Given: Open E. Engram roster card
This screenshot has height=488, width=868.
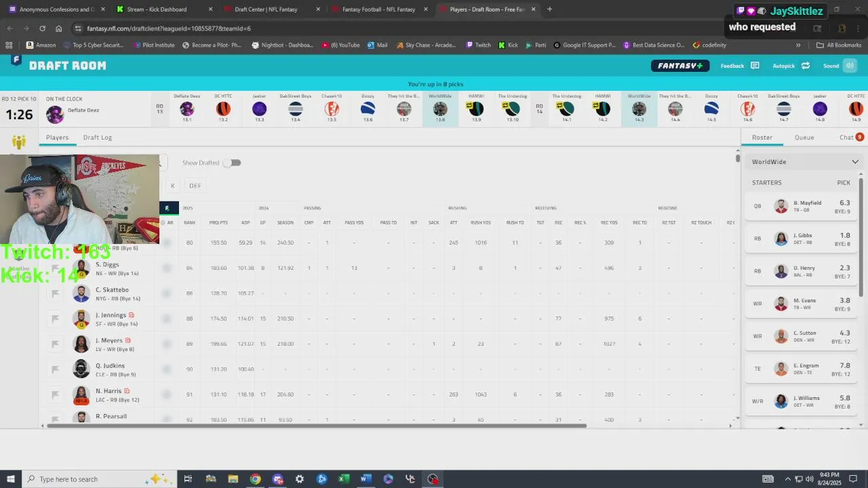Looking at the screenshot, I should [802, 369].
